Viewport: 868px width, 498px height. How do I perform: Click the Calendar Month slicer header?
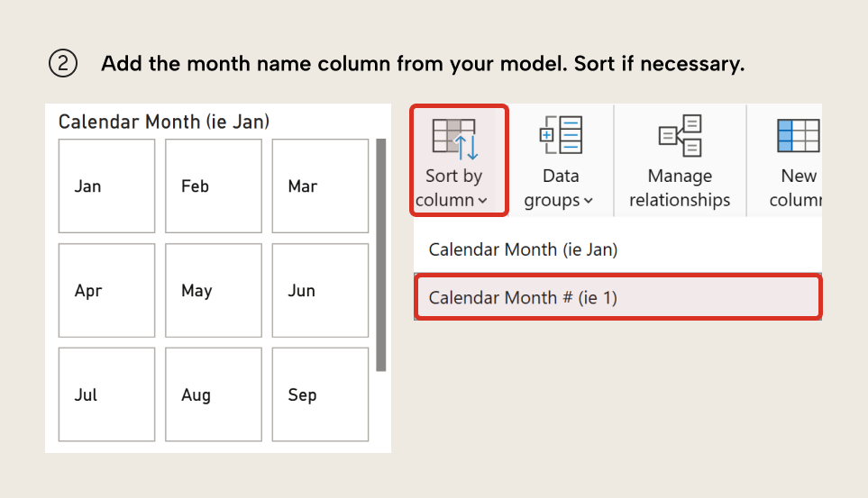pos(163,122)
